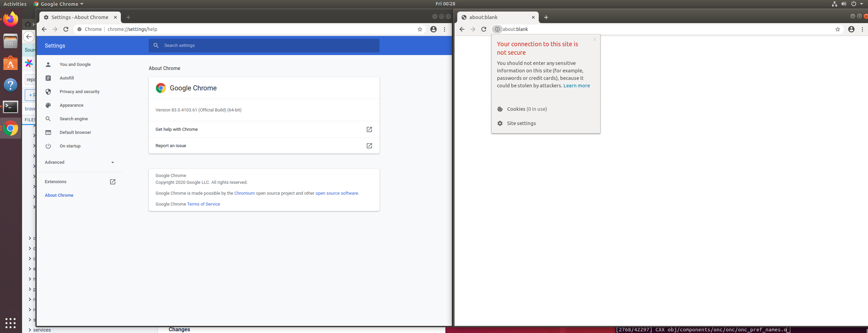The image size is (868, 333).
Task: Select the about:blank tab
Action: click(x=498, y=17)
